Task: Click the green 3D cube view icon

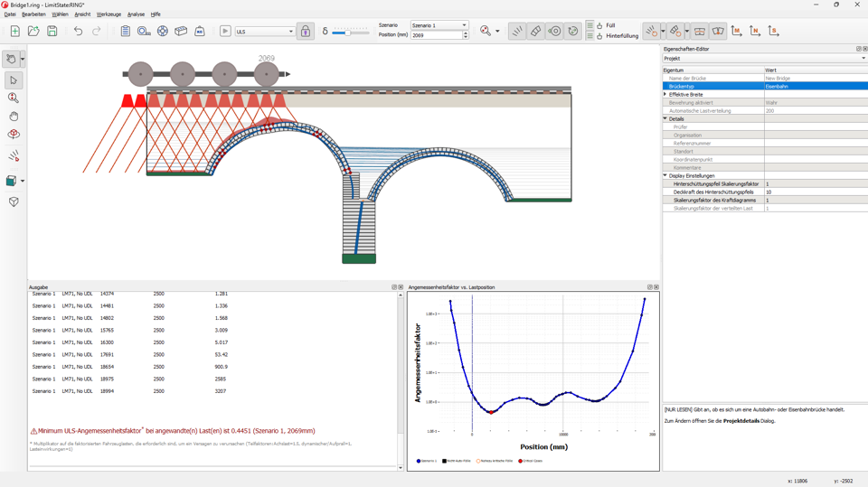Action: [x=11, y=181]
